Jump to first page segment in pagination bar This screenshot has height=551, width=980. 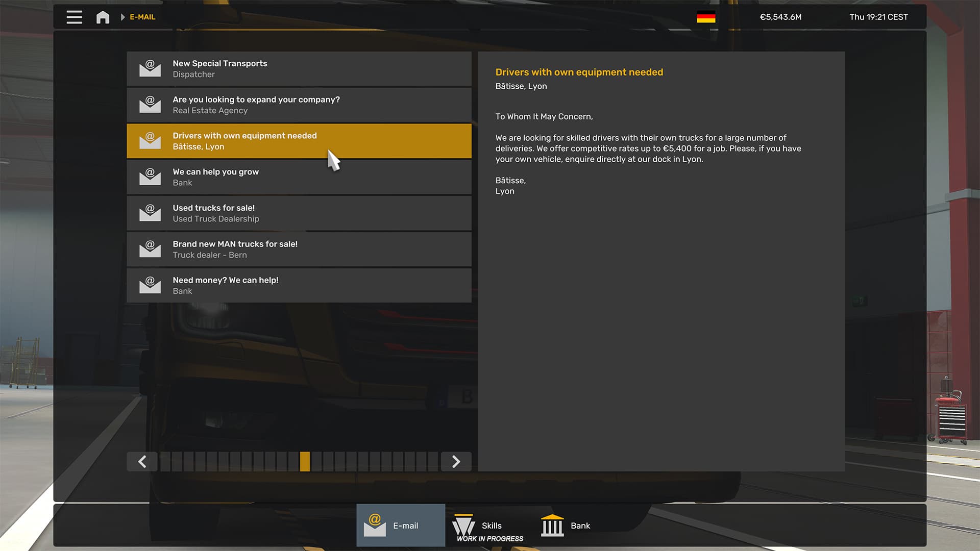click(165, 462)
